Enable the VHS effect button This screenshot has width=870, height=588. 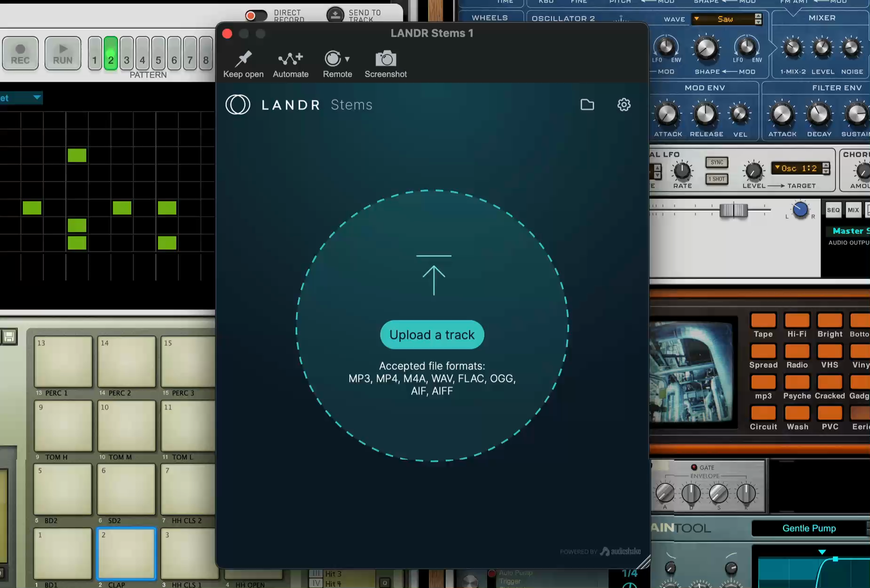pyautogui.click(x=830, y=351)
